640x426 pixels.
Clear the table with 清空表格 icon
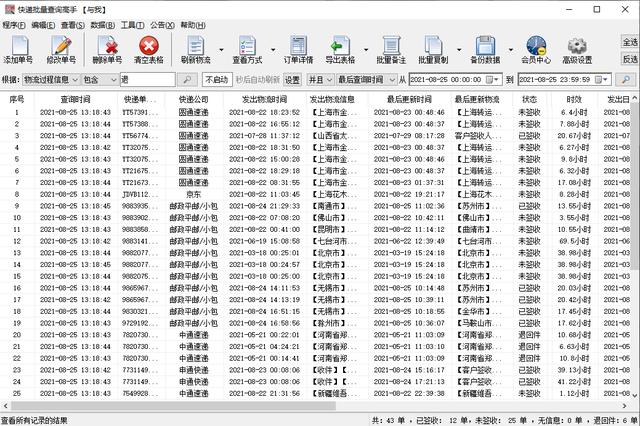(149, 47)
